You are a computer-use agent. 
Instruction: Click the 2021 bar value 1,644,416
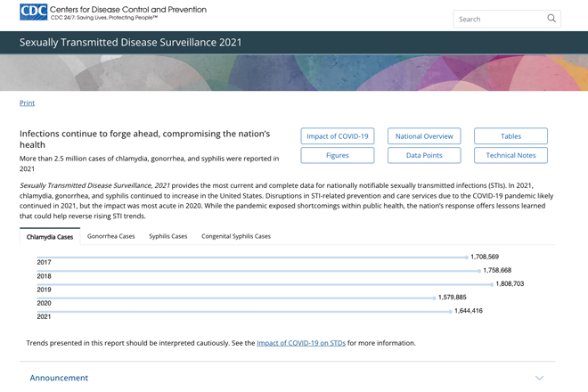coord(469,311)
